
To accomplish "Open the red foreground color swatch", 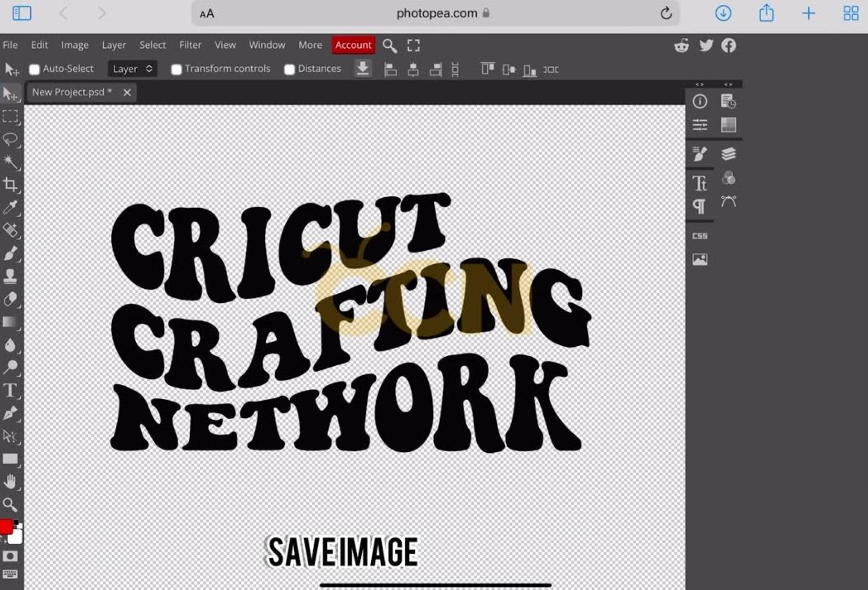I will point(6,527).
